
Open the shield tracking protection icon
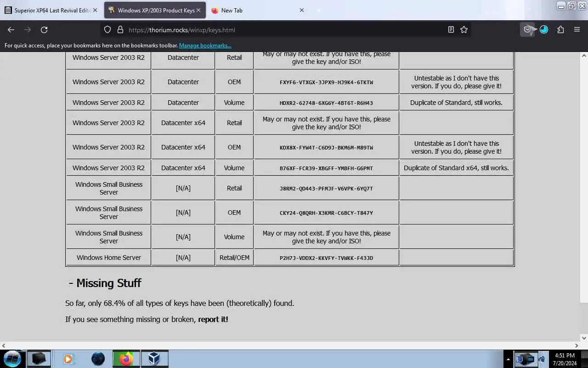click(107, 29)
